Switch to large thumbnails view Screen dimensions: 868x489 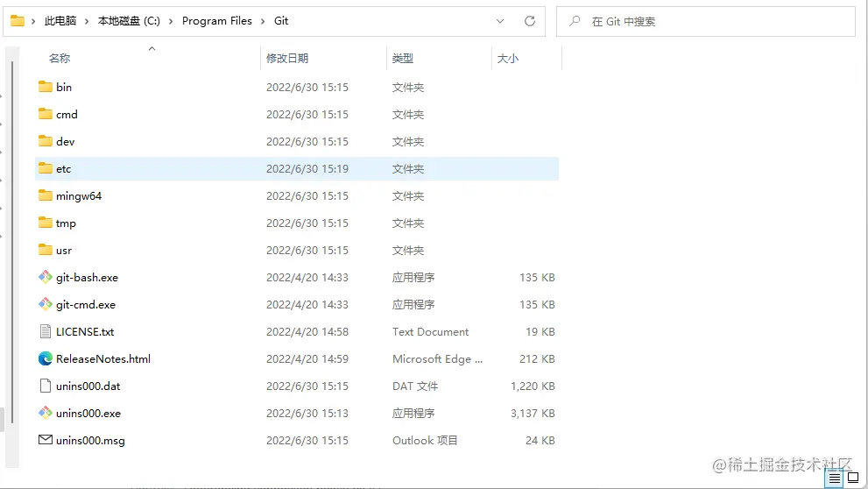[x=853, y=478]
